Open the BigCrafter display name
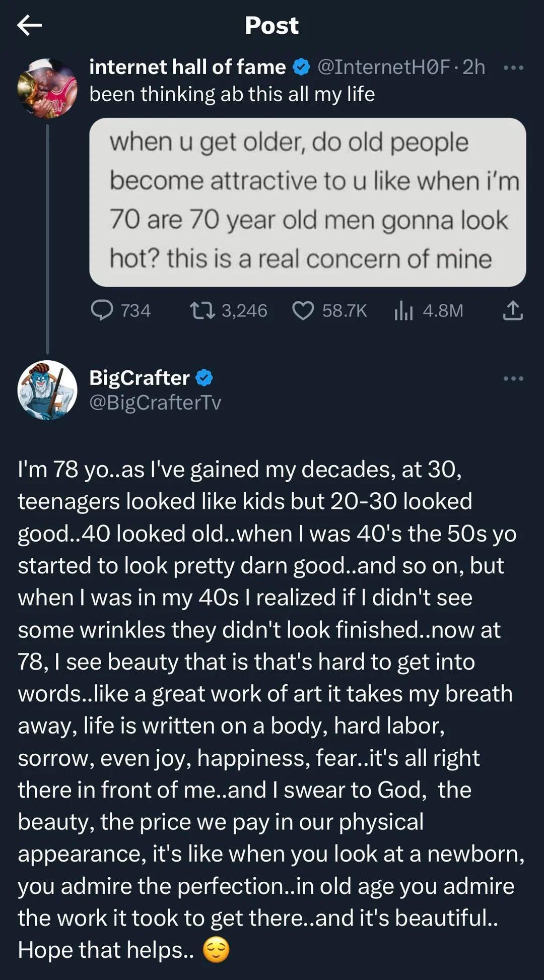544x980 pixels. pyautogui.click(x=140, y=378)
